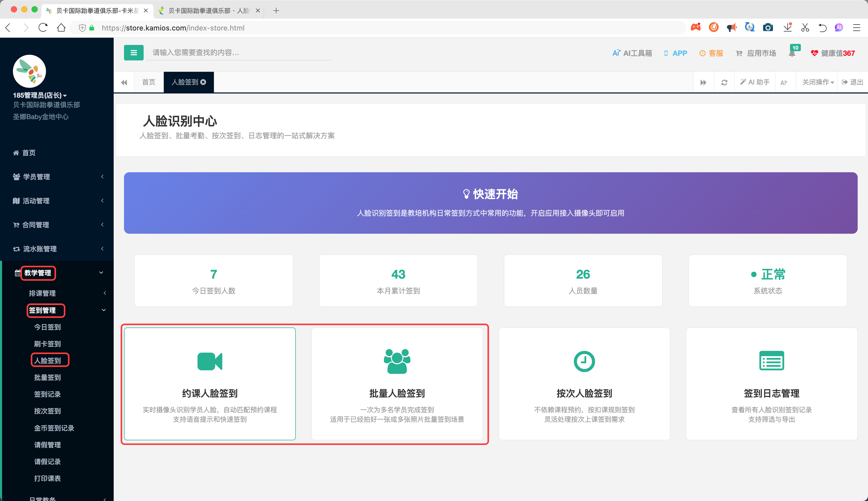Click 退出 logout button
The height and width of the screenshot is (501, 868).
pyautogui.click(x=853, y=82)
